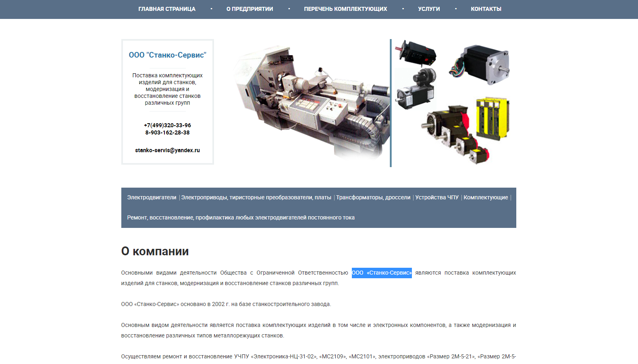638x364 pixels.
Task: Click the О компании heading
Action: point(155,251)
